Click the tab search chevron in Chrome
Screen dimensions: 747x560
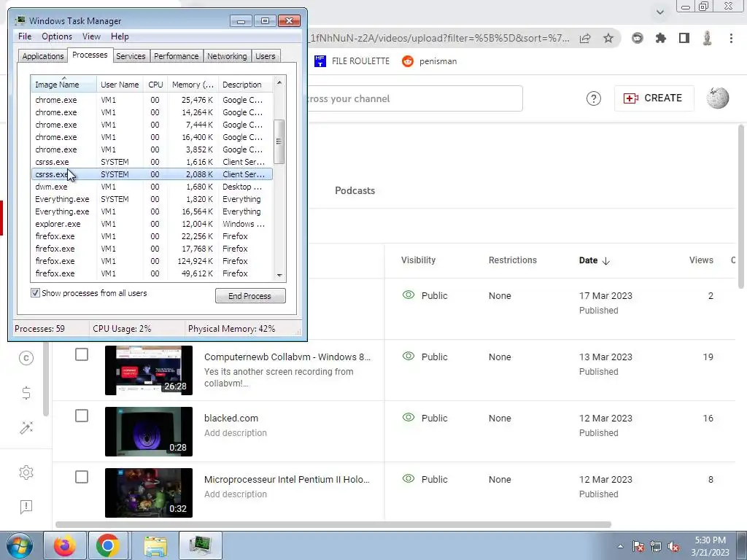coord(660,12)
